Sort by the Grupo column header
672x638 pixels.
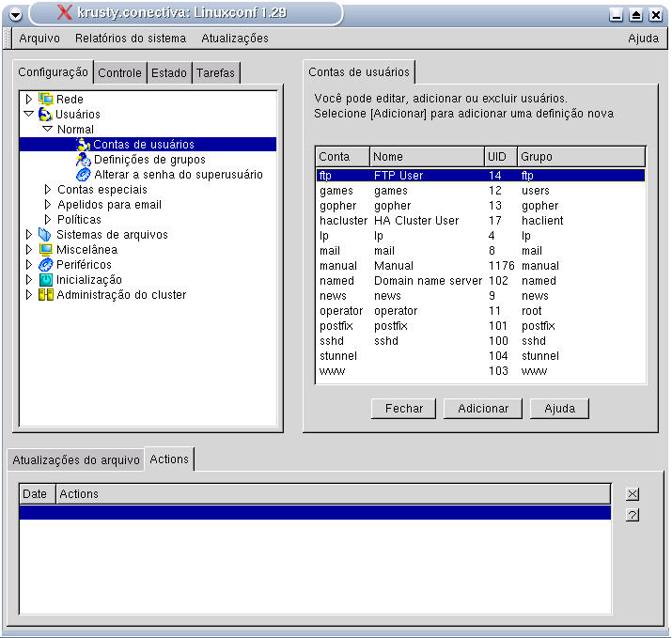581,156
